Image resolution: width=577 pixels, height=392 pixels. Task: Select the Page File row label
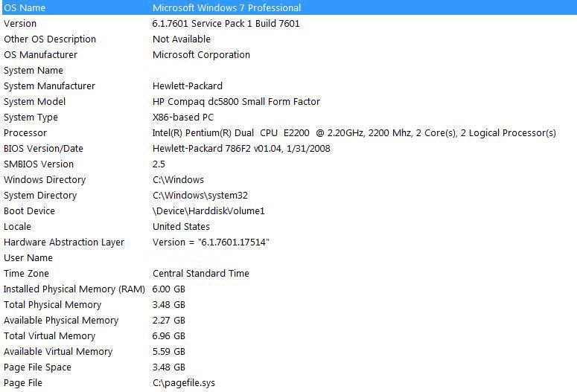click(x=23, y=383)
